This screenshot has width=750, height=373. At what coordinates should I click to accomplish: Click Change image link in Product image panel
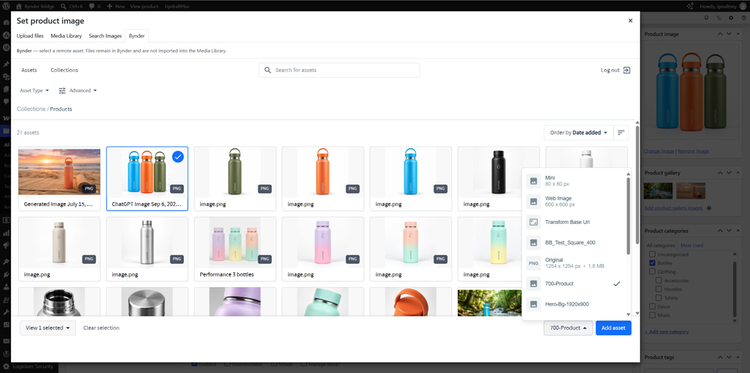click(x=659, y=152)
